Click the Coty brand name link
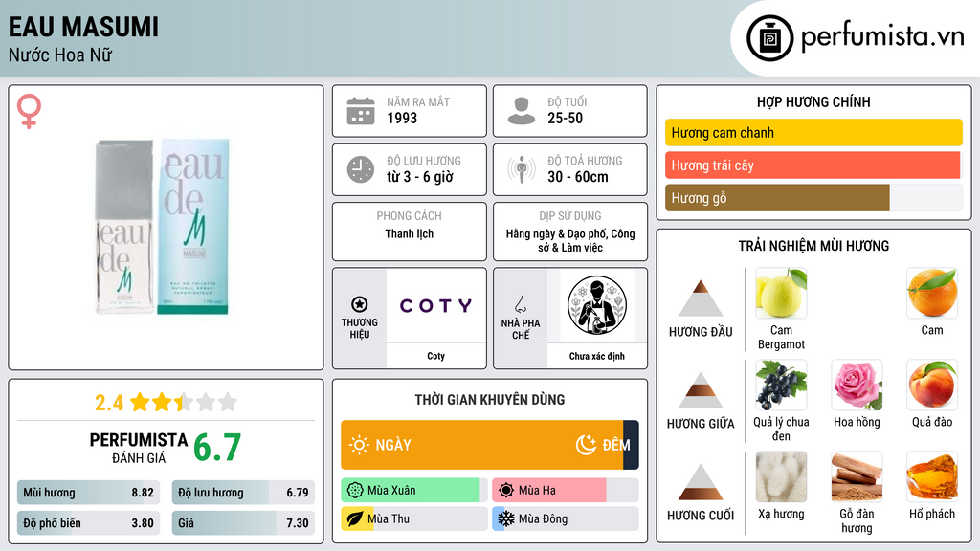The height and width of the screenshot is (551, 980). tap(436, 356)
